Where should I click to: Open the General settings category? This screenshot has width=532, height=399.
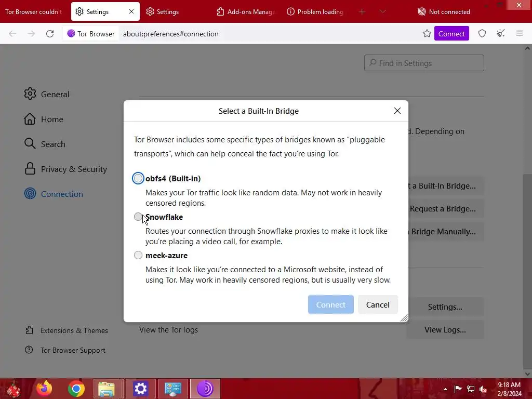pos(47,94)
